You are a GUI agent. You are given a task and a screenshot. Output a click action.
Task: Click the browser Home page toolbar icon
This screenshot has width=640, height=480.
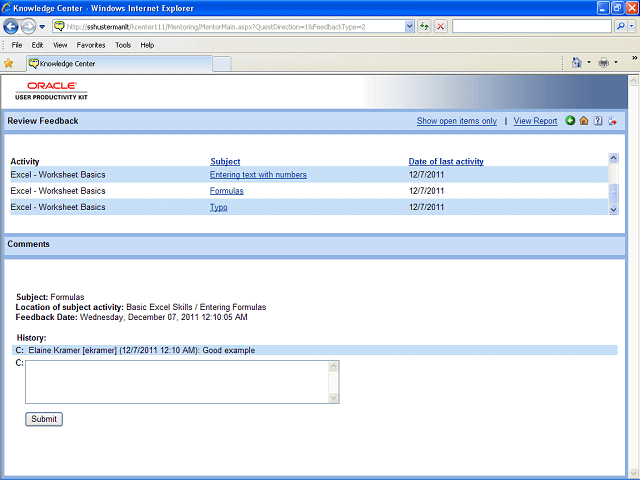pos(576,62)
